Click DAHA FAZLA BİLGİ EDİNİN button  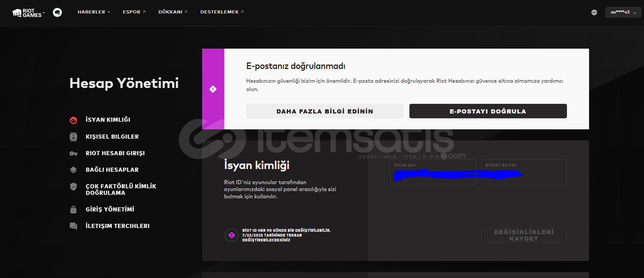pos(325,111)
